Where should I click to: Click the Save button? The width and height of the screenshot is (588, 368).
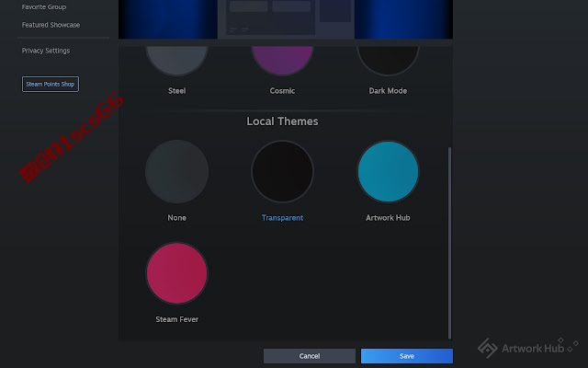(407, 356)
